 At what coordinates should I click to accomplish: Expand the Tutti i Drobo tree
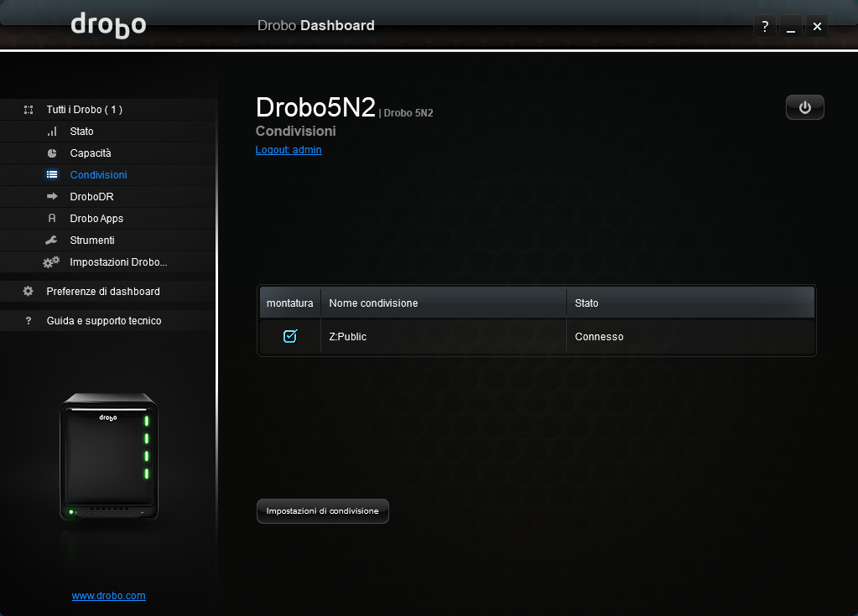pyautogui.click(x=29, y=110)
